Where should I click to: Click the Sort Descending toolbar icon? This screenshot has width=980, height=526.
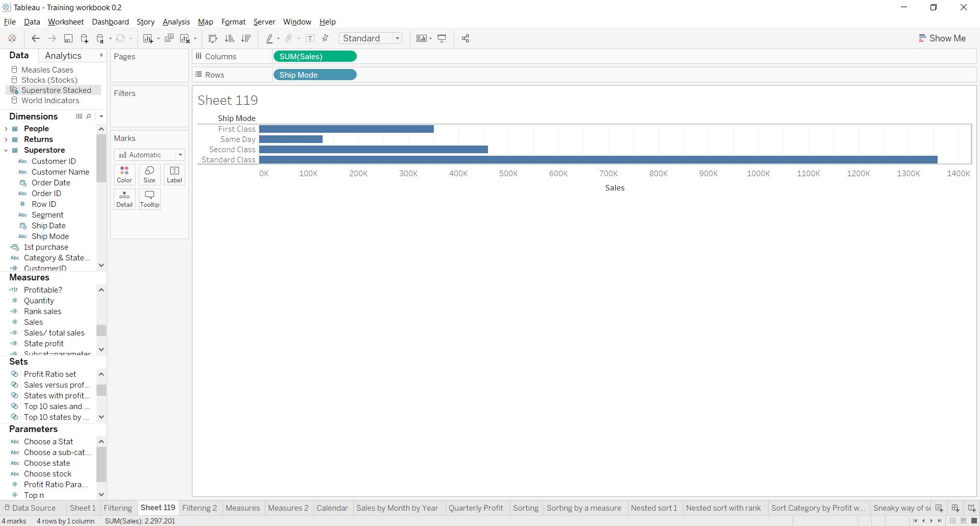click(x=247, y=38)
